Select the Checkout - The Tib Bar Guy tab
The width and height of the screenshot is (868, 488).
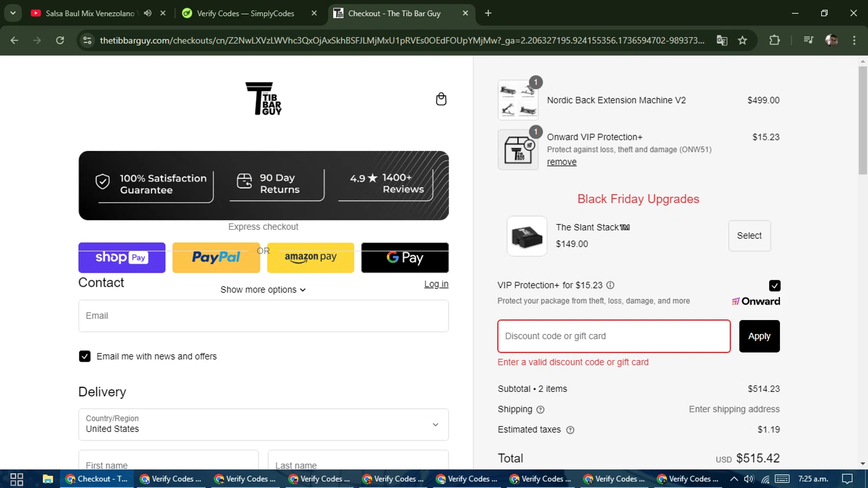pyautogui.click(x=395, y=13)
